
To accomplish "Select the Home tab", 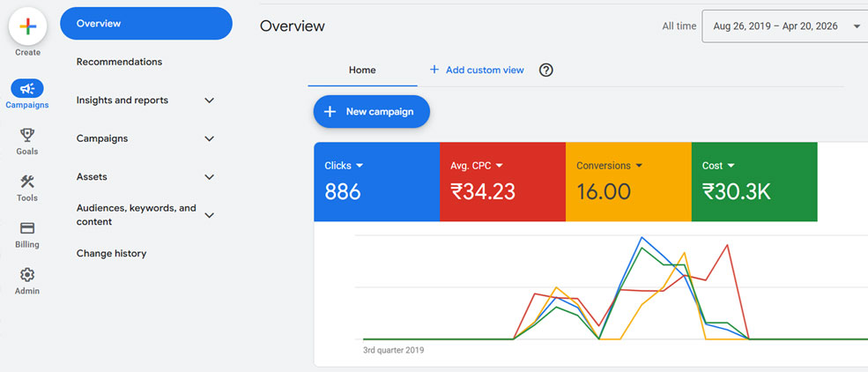I will (x=362, y=70).
